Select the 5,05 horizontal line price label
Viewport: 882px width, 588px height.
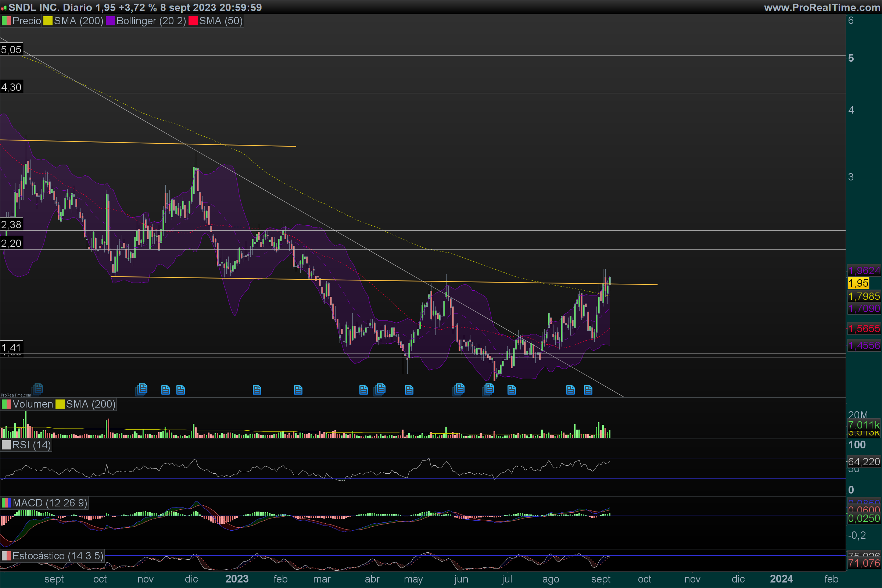[x=11, y=50]
